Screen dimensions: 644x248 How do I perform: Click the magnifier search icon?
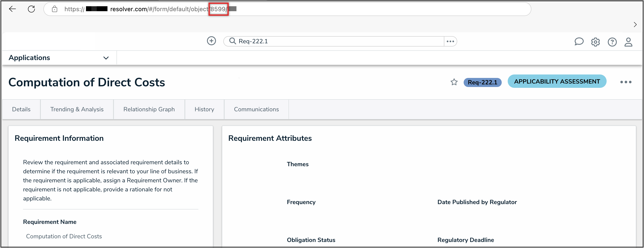coord(233,41)
